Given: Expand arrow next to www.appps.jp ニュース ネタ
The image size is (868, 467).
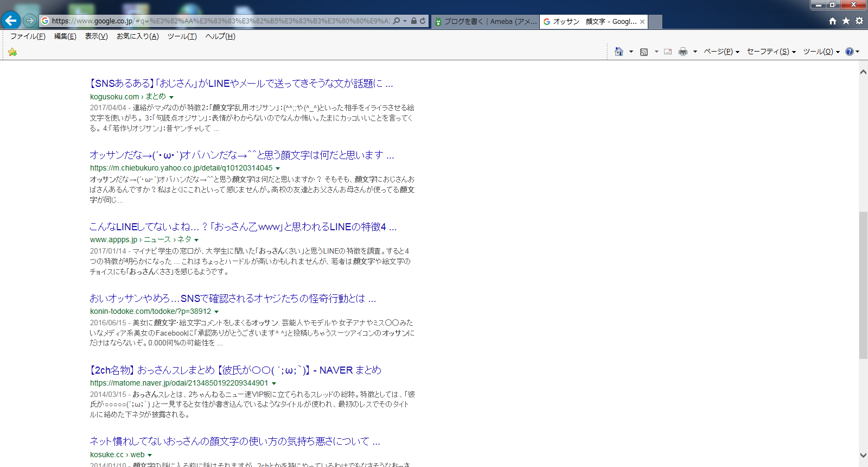Looking at the screenshot, I should coord(196,240).
